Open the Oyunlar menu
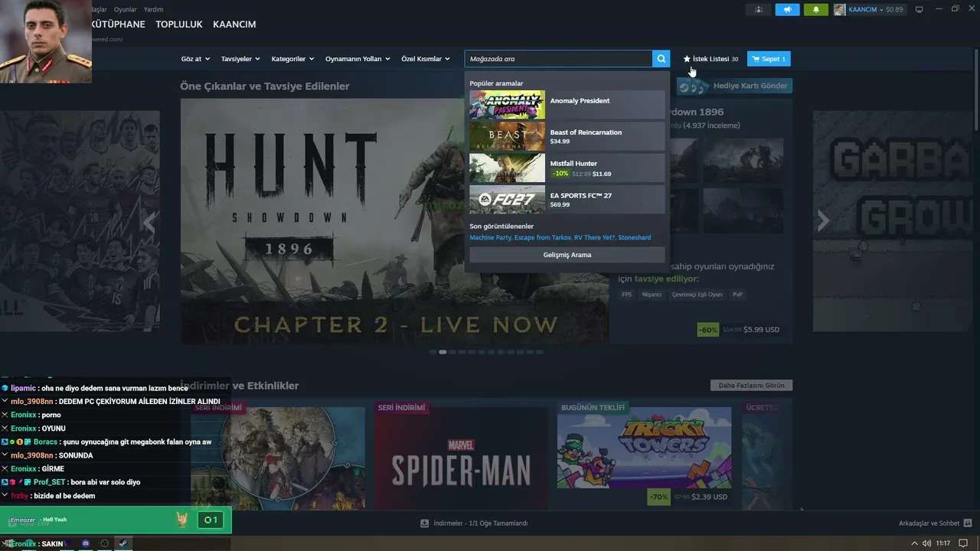Image resolution: width=980 pixels, height=551 pixels. coord(125,9)
